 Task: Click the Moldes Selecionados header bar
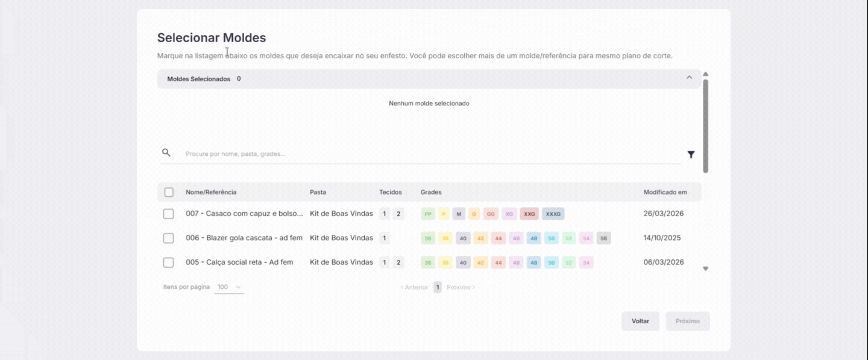(x=429, y=79)
